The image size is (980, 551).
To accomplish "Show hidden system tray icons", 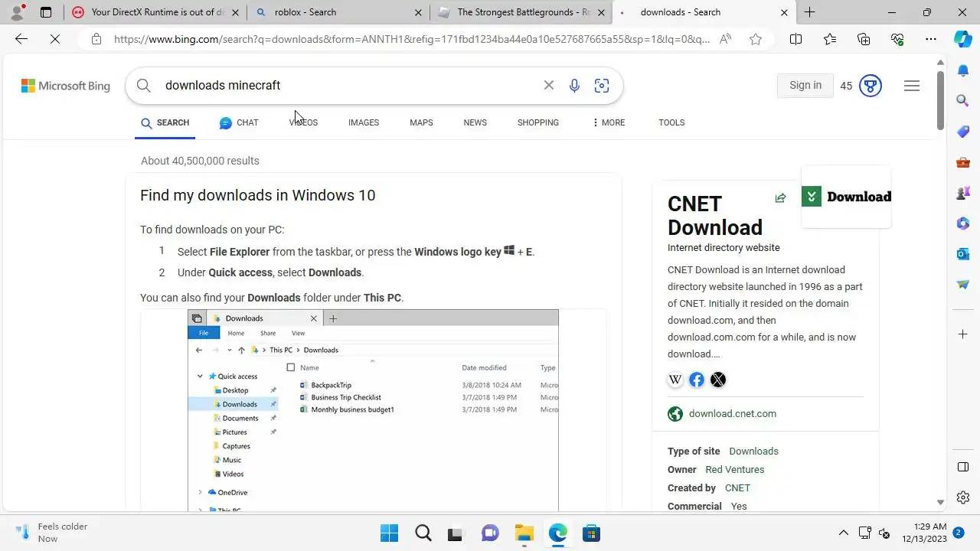I will 844,533.
